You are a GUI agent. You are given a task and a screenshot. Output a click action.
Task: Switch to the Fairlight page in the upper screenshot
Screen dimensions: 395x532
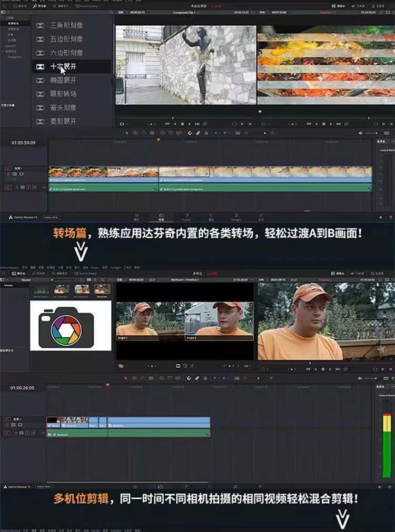236,217
